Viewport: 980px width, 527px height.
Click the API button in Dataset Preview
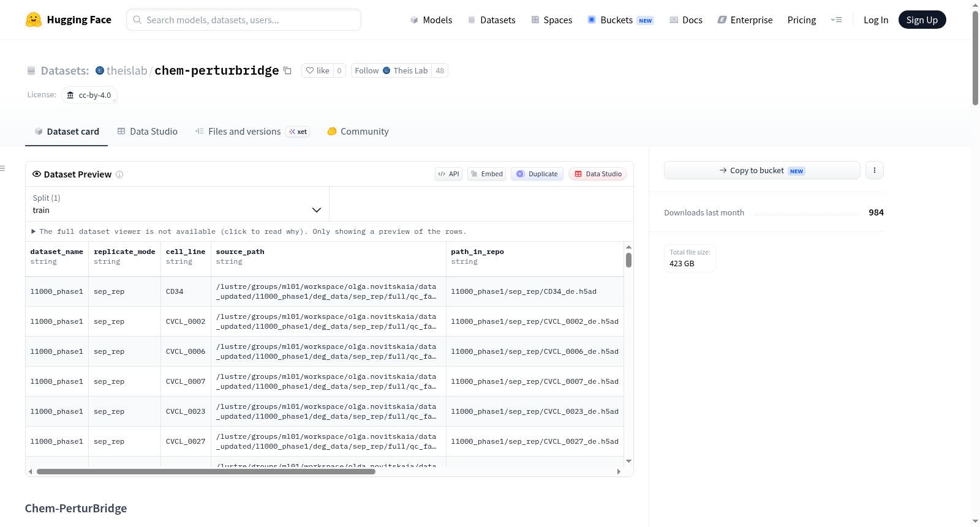[x=448, y=174]
